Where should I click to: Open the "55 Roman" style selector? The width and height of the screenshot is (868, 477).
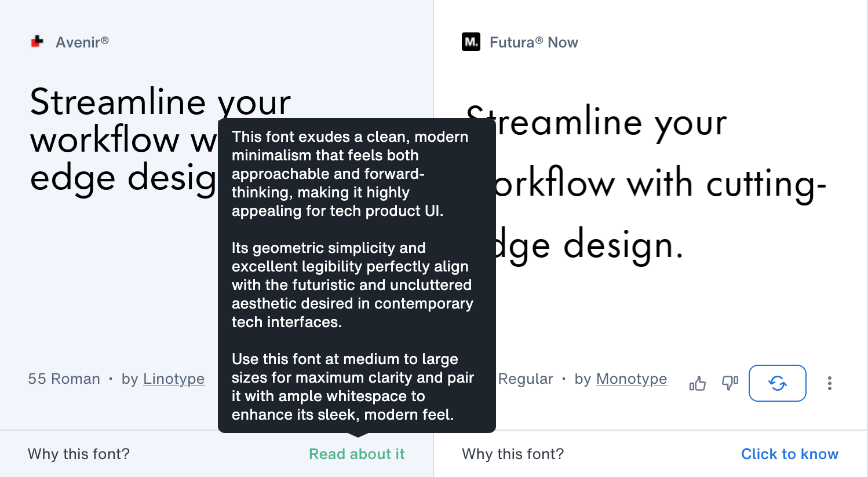(64, 379)
